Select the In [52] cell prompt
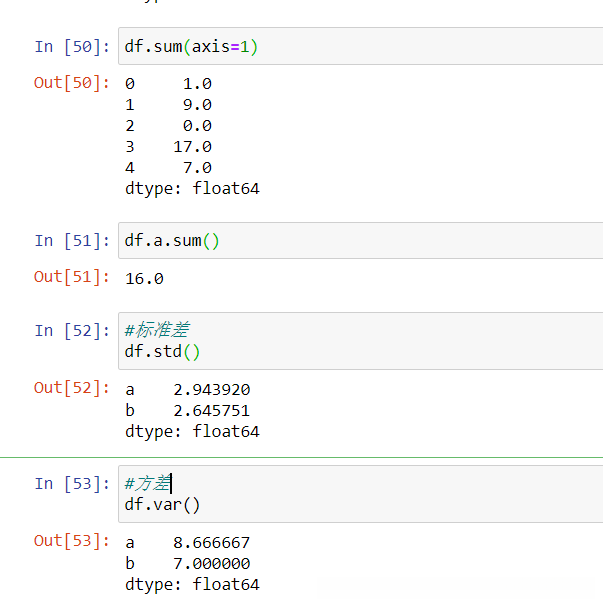 pyautogui.click(x=72, y=331)
